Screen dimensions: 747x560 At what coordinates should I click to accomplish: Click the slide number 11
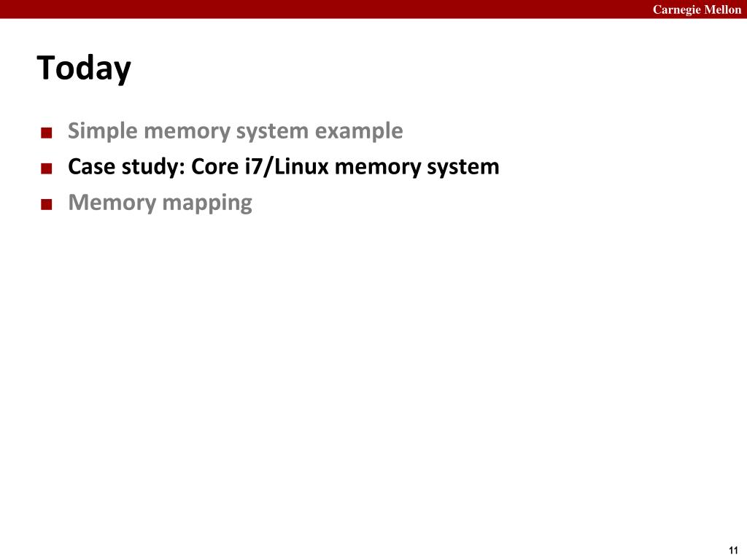(x=733, y=550)
